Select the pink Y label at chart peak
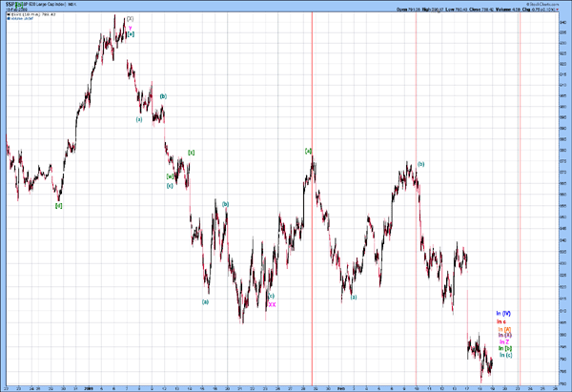 click(x=130, y=26)
